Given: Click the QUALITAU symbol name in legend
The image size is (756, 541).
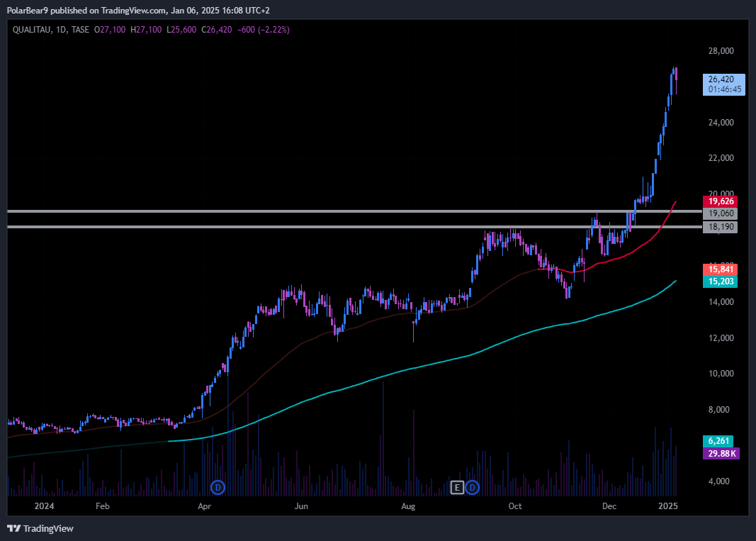Looking at the screenshot, I should click(31, 30).
